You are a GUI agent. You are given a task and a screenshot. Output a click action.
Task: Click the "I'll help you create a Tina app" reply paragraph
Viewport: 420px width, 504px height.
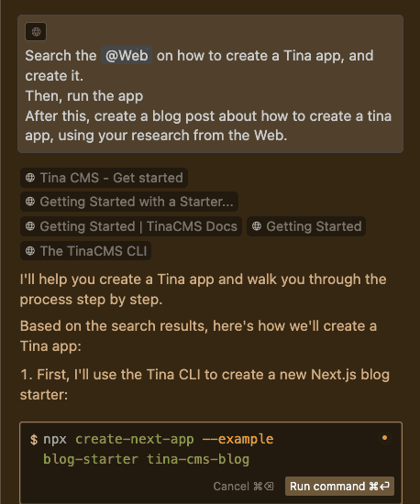[x=203, y=290]
